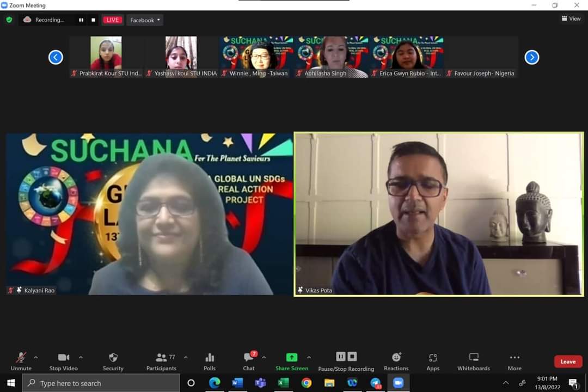
Task: Unmute the microphone
Action: (21, 362)
